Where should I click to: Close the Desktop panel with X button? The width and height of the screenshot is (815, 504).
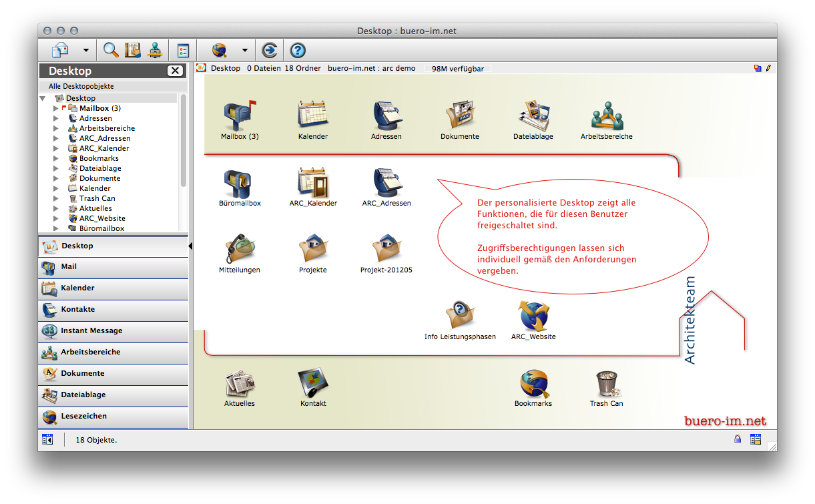pyautogui.click(x=175, y=71)
